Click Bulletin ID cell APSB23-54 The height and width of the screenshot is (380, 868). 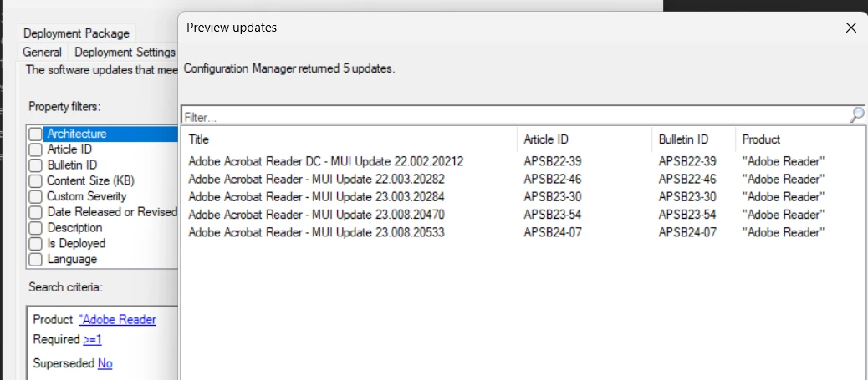[x=687, y=215]
